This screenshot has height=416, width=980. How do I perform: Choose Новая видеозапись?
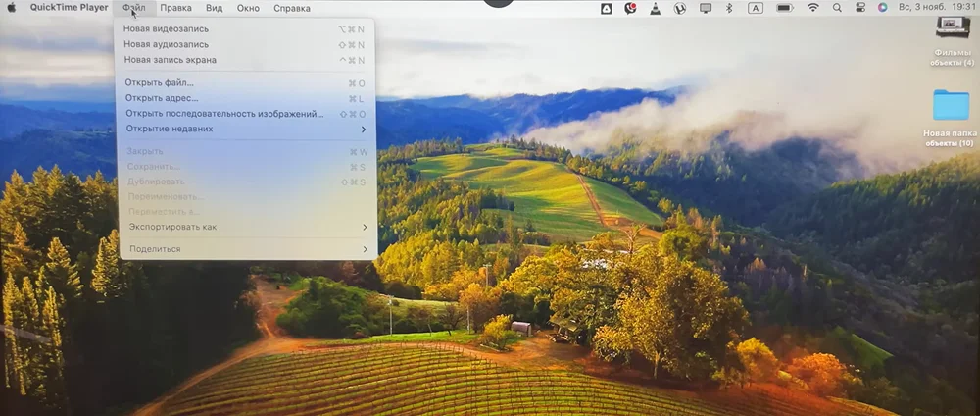(x=244, y=28)
